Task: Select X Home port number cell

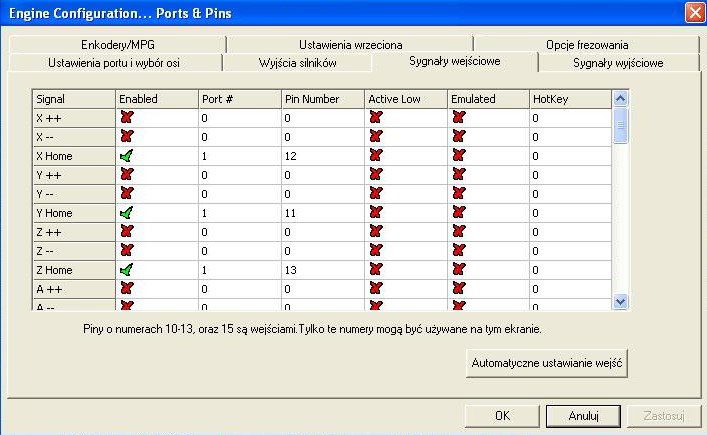Action: click(240, 156)
